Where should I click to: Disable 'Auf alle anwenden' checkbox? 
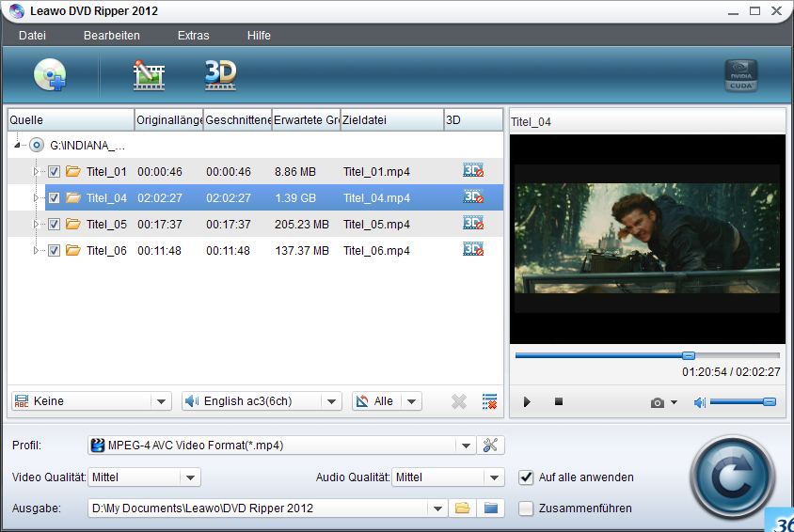pyautogui.click(x=526, y=477)
